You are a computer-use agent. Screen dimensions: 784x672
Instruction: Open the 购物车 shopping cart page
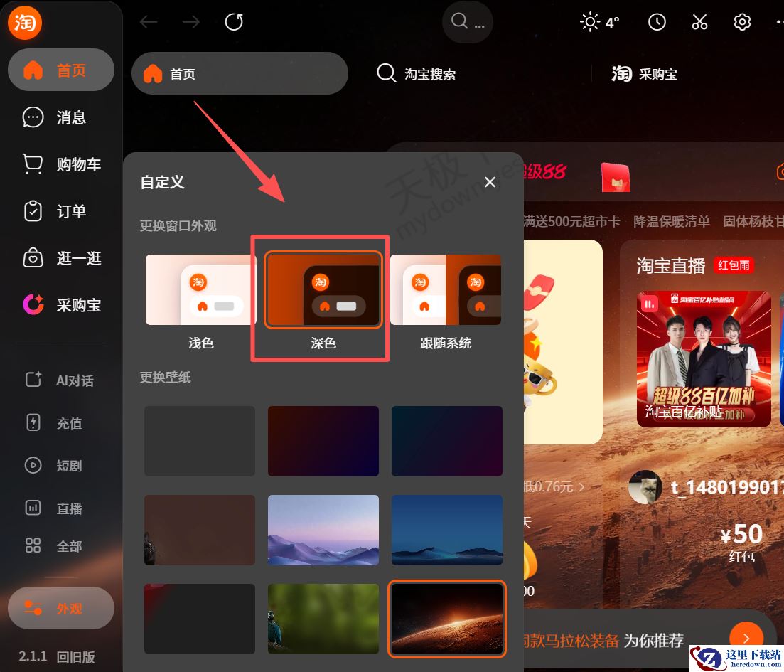click(60, 164)
